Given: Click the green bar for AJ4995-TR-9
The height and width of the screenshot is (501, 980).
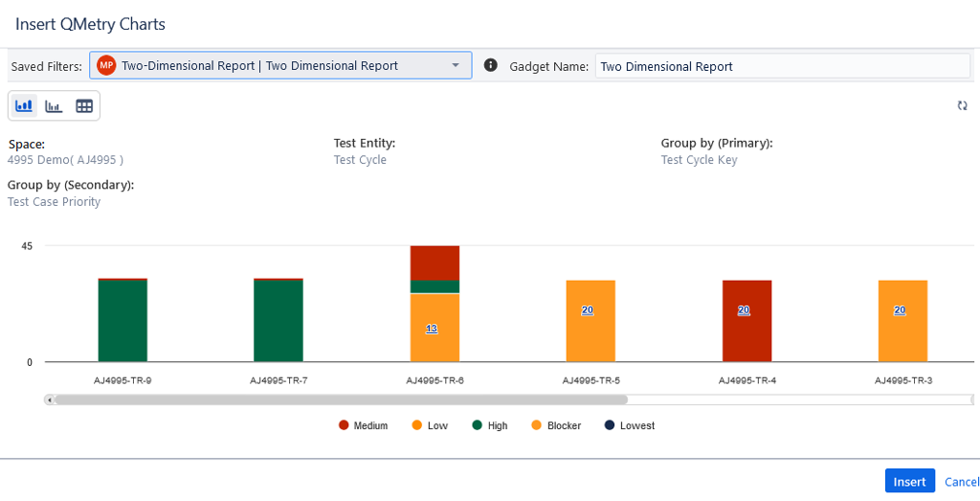Looking at the screenshot, I should tap(122, 321).
